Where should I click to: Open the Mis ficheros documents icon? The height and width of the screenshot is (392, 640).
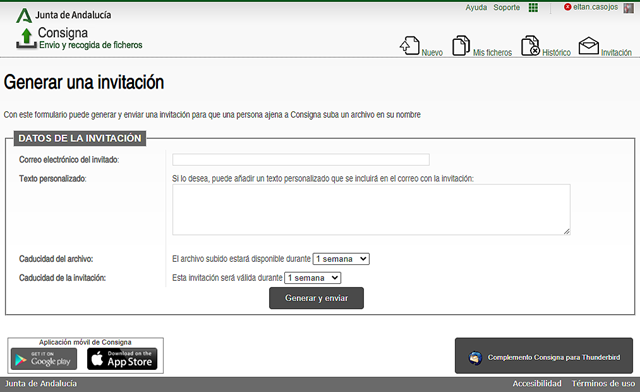(x=461, y=45)
